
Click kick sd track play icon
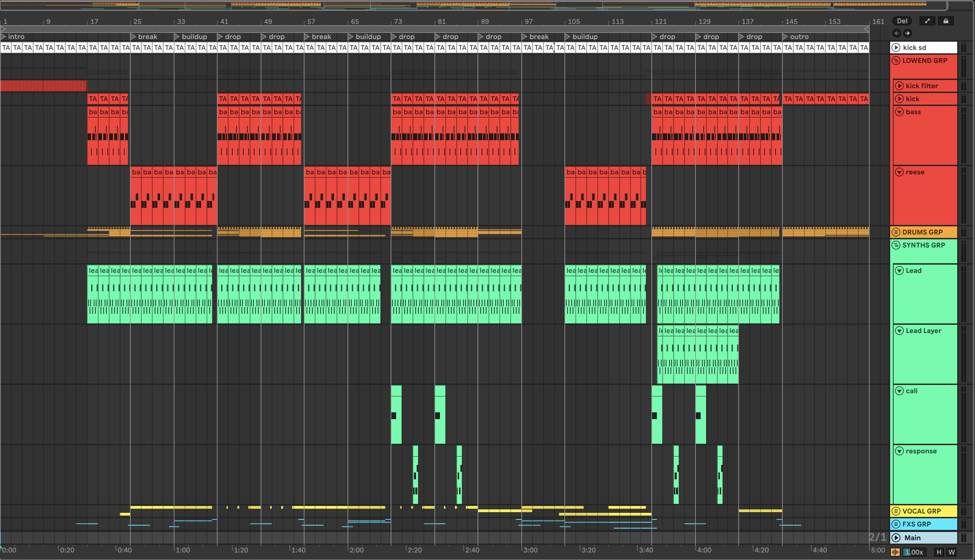pos(896,48)
